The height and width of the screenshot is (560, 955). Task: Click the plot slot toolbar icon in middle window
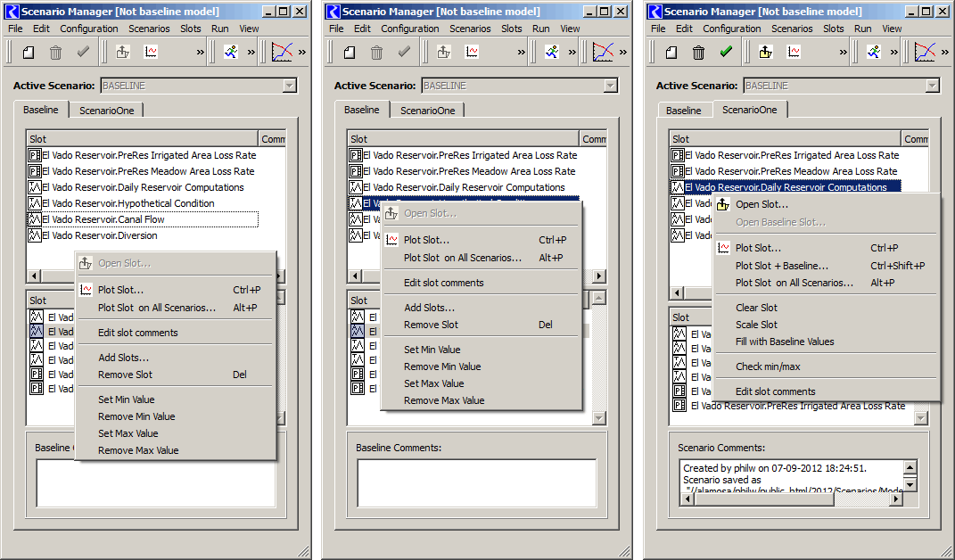pos(472,53)
